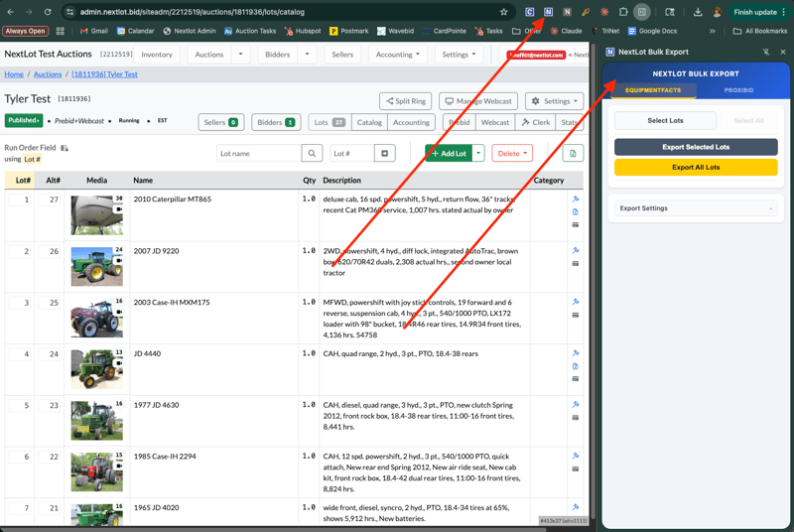
Task: Open the Clerk tab
Action: click(x=535, y=122)
